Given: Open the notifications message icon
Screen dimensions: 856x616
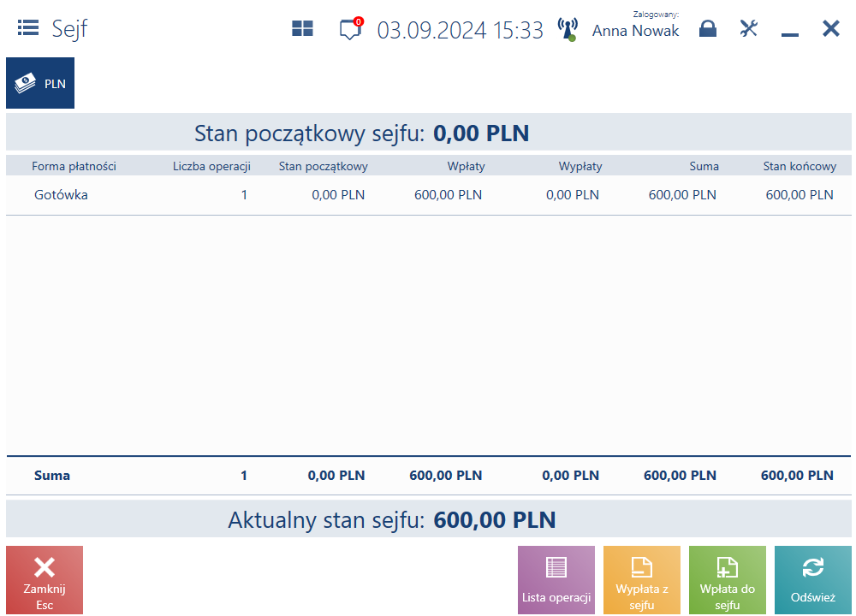Looking at the screenshot, I should tap(350, 29).
